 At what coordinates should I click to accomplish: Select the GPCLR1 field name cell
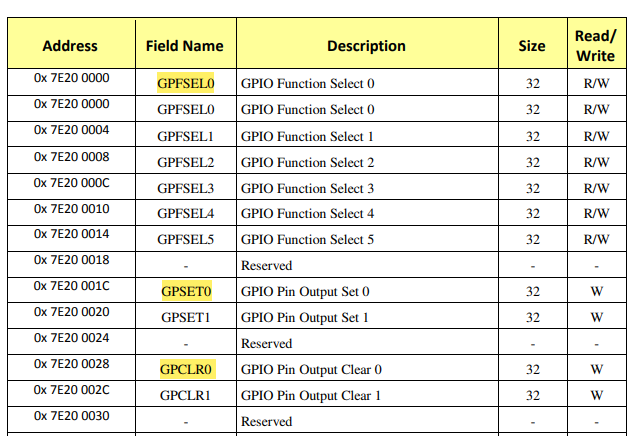[185, 395]
